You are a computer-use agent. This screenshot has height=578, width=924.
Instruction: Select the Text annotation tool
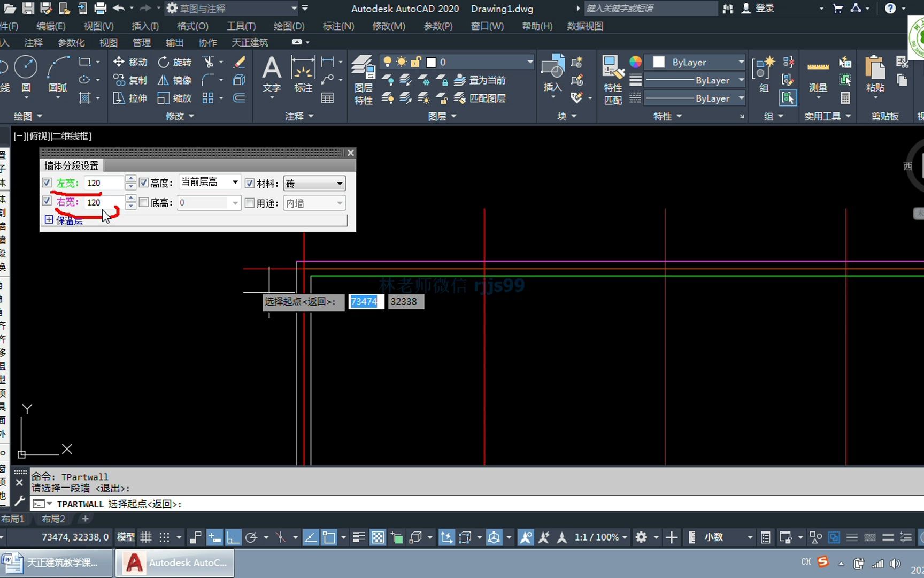(x=272, y=74)
